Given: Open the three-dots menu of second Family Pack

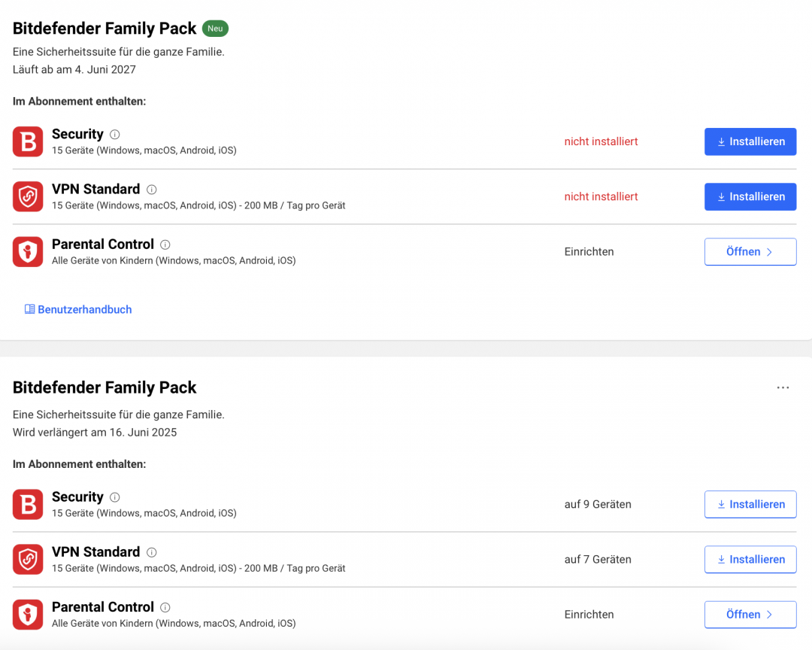Looking at the screenshot, I should 783,387.
